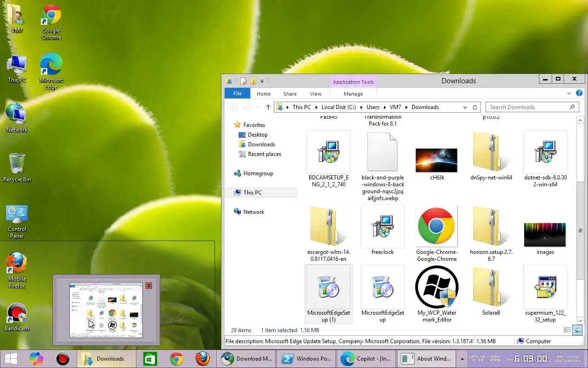The height and width of the screenshot is (368, 588).
Task: Click the Local Disk (C:) breadcrumb
Action: click(x=339, y=107)
